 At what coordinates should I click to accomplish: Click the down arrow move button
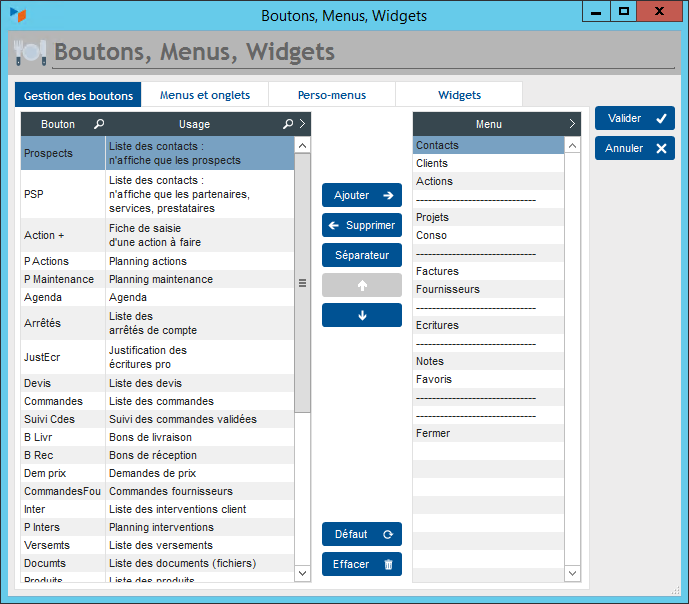pyautogui.click(x=361, y=316)
